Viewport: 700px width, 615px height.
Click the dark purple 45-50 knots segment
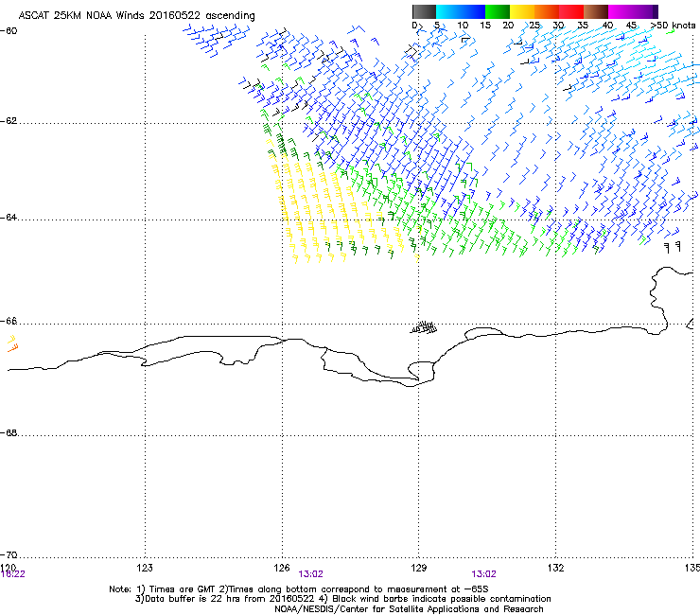click(x=645, y=11)
